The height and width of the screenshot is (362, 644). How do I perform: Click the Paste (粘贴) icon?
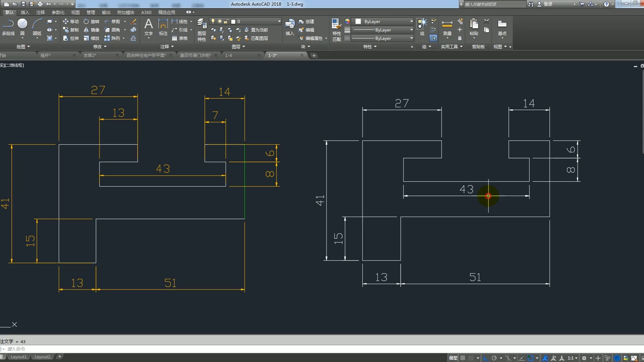(474, 27)
